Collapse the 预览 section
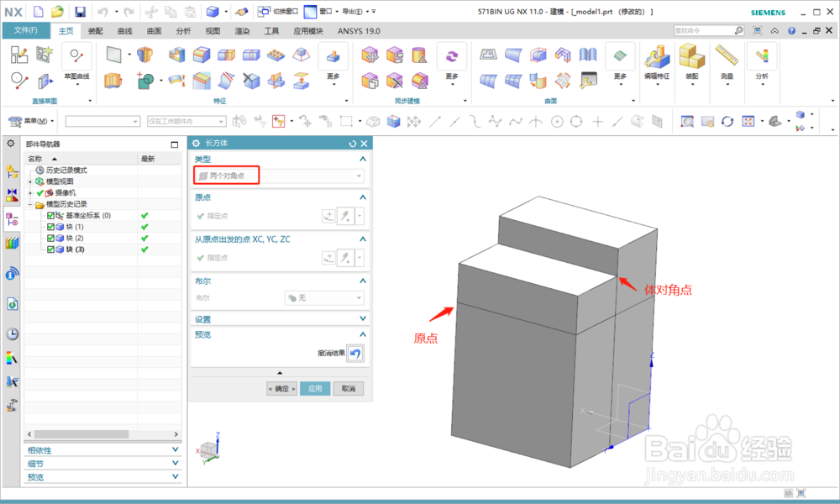Screen dimensions: 840x504 (362, 334)
